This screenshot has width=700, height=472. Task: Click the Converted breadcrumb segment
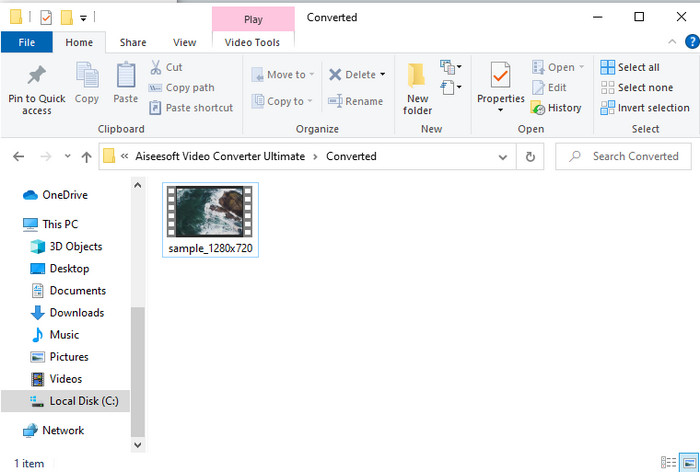tap(351, 156)
